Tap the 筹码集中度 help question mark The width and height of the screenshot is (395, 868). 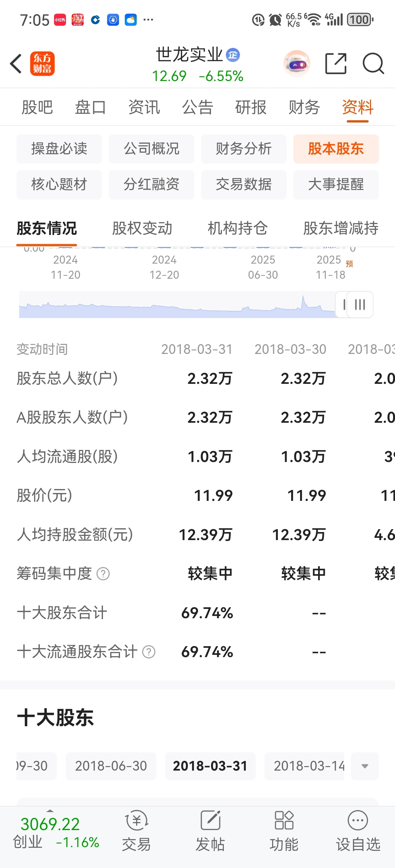point(103,574)
